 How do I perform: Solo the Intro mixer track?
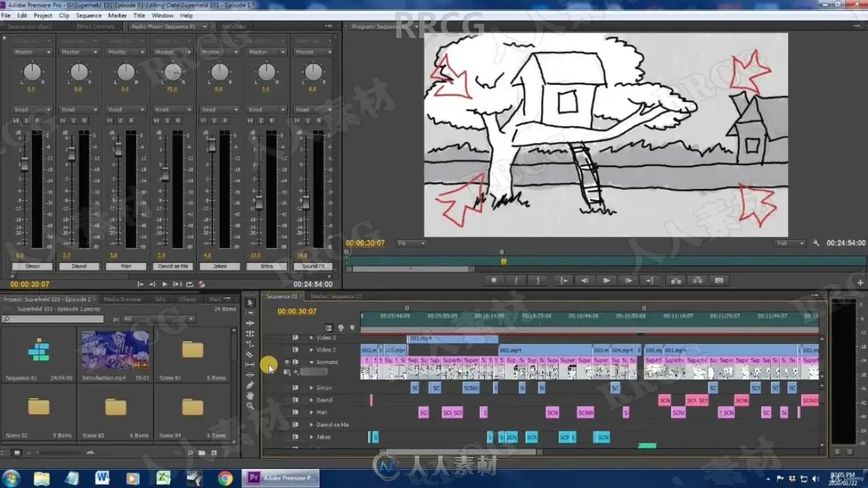(261, 121)
